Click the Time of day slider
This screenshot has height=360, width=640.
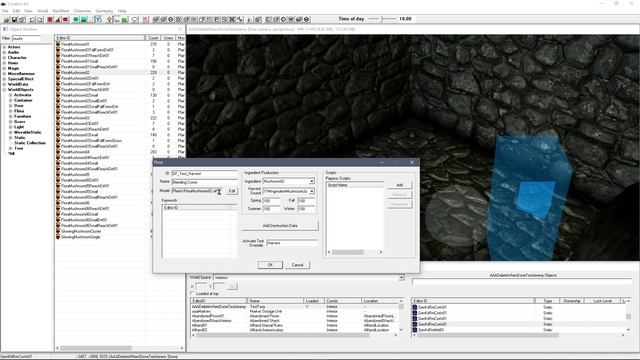point(382,19)
